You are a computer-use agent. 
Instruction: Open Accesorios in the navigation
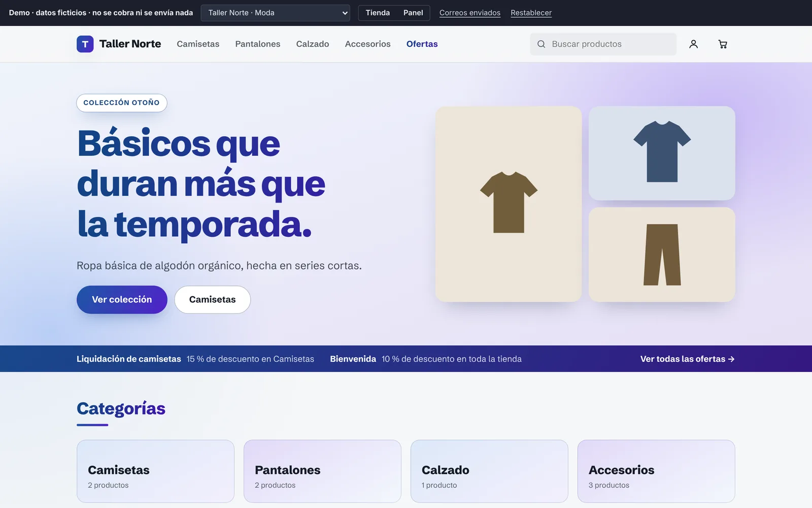point(367,44)
